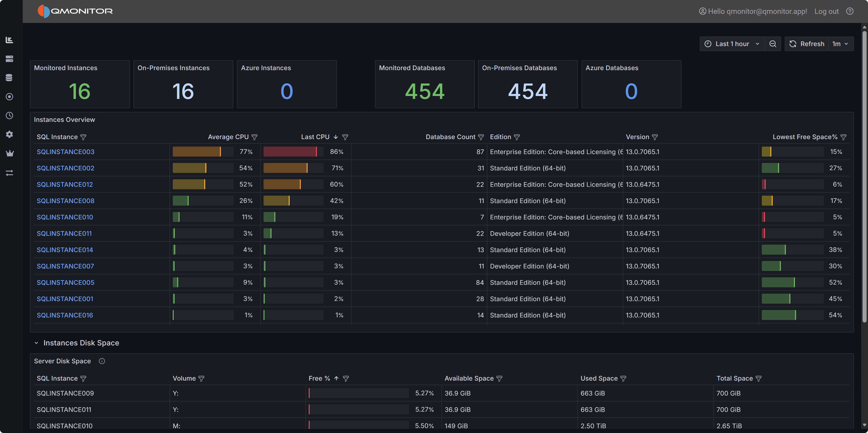Image resolution: width=868 pixels, height=433 pixels.
Task: Open settings gear in sidebar
Action: point(10,134)
